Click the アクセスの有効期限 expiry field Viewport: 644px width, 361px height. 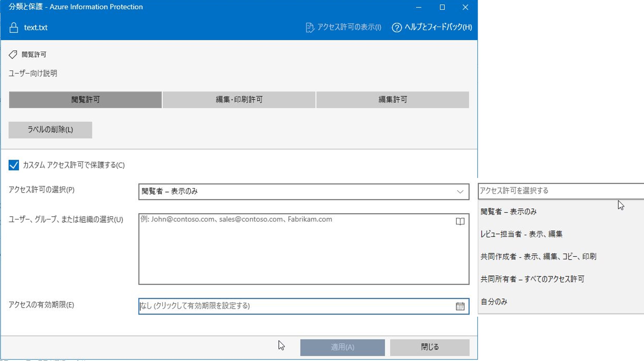click(304, 306)
